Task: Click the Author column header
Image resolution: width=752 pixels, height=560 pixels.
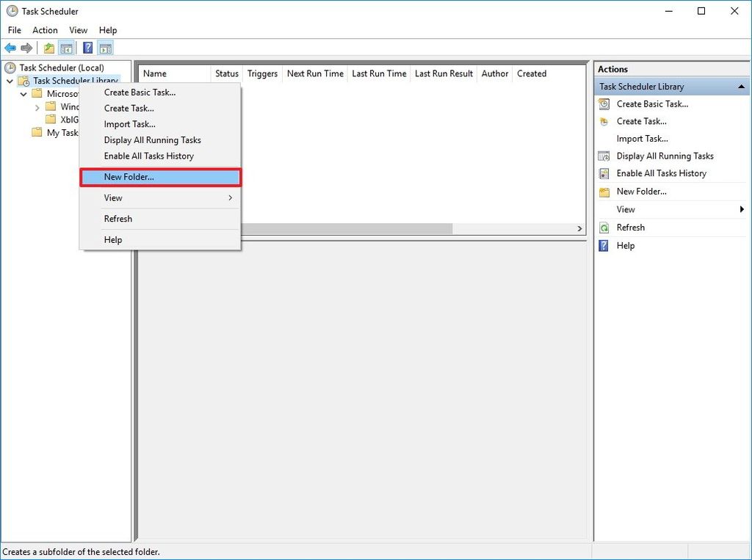Action: click(x=495, y=73)
